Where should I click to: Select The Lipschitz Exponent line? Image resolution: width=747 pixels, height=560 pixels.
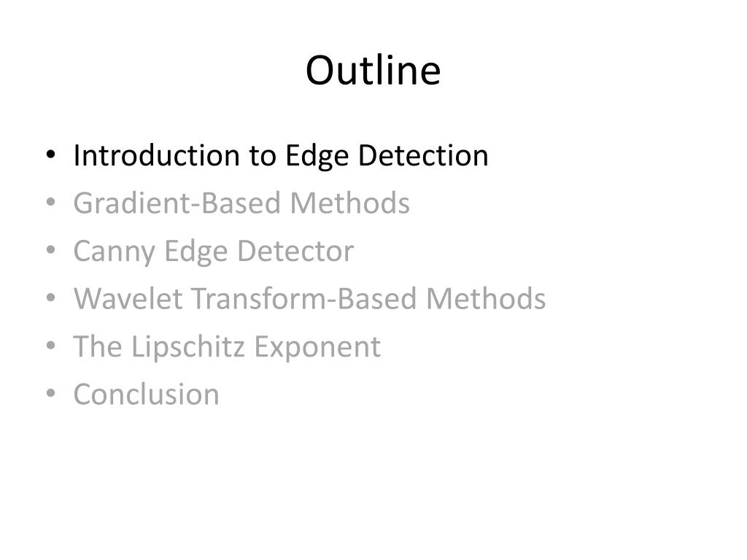(x=227, y=347)
